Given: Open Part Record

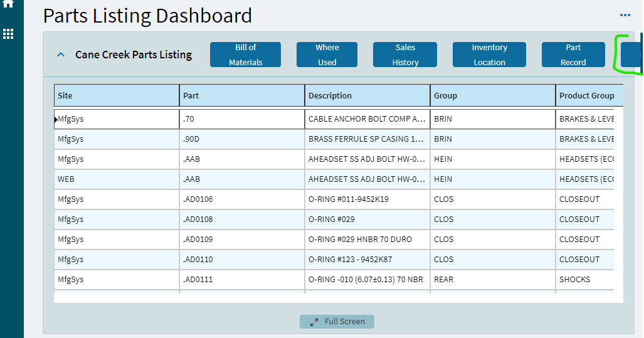Looking at the screenshot, I should (573, 55).
